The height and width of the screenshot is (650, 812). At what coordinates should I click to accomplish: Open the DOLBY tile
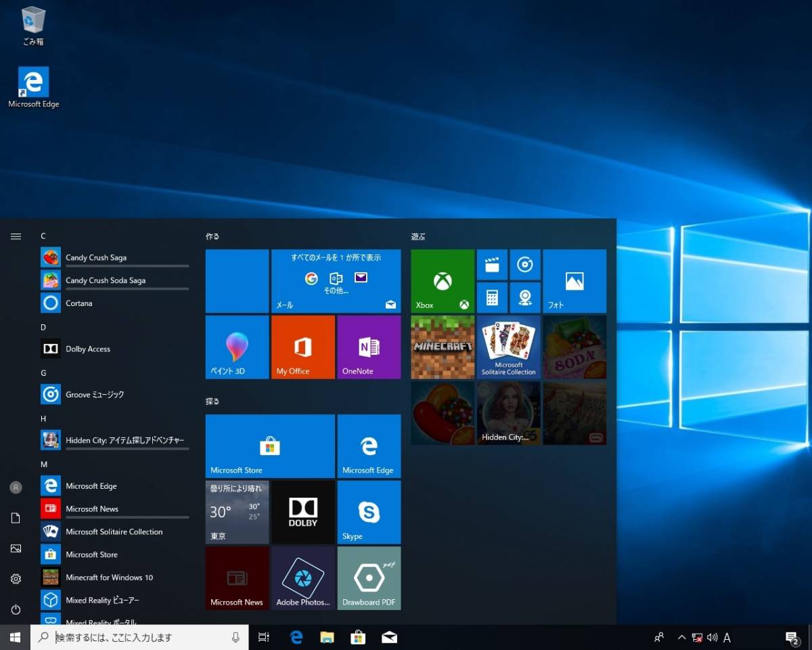[x=302, y=513]
